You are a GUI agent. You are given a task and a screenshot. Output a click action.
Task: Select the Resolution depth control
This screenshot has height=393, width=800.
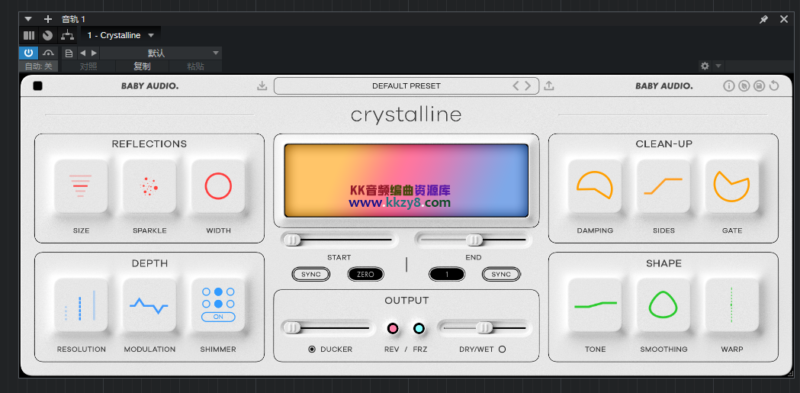pos(81,305)
